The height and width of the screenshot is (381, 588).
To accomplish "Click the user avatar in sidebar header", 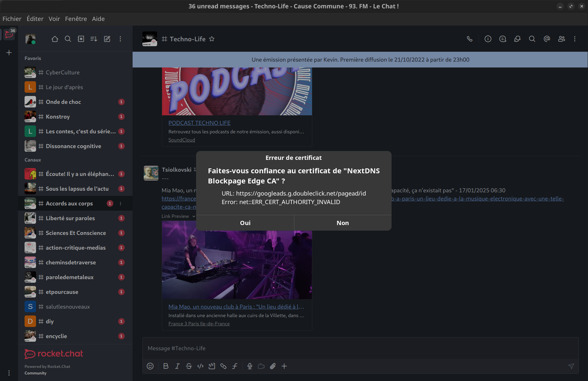I will click(30, 39).
